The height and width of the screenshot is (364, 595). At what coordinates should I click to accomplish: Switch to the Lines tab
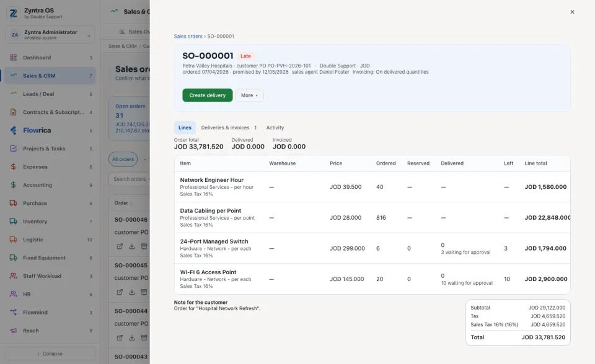185,128
